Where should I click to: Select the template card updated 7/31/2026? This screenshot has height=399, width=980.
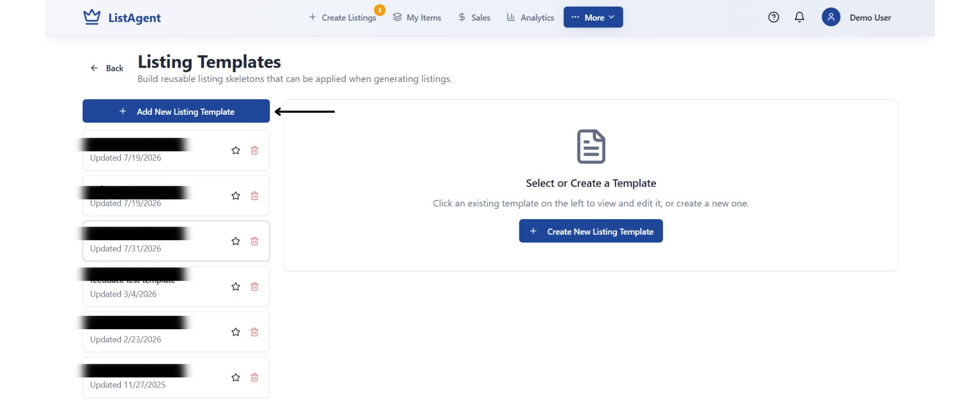pos(176,241)
